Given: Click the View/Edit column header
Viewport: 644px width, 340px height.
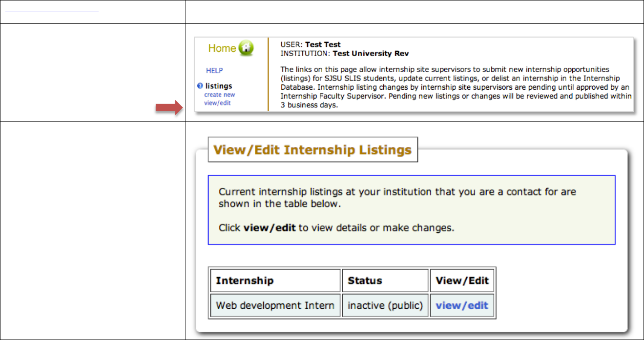Looking at the screenshot, I should pyautogui.click(x=462, y=281).
